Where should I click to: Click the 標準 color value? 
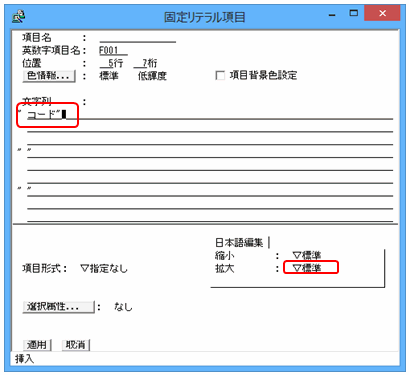pyautogui.click(x=109, y=76)
